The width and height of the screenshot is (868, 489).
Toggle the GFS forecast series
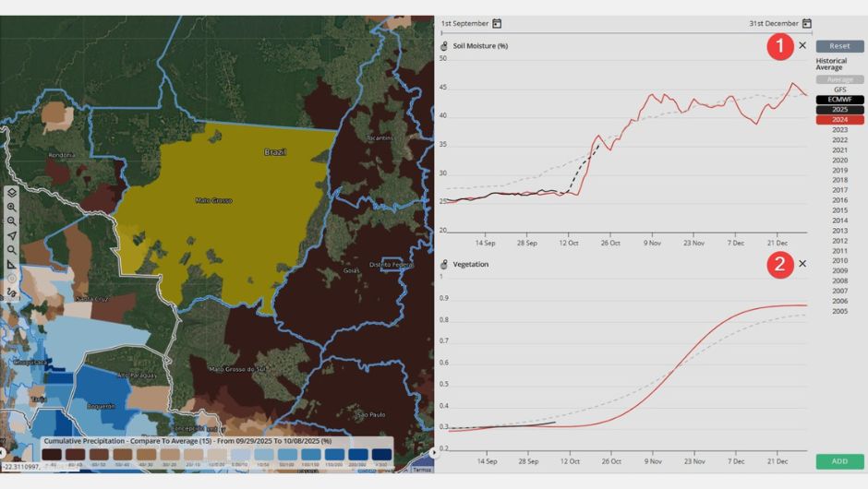coord(839,89)
